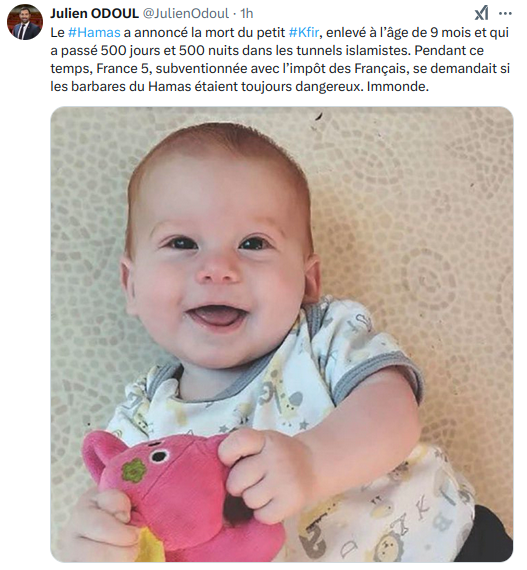Visit the @JulienOdoul handle profile
Viewport: 527px width, 570px height.
pos(185,13)
